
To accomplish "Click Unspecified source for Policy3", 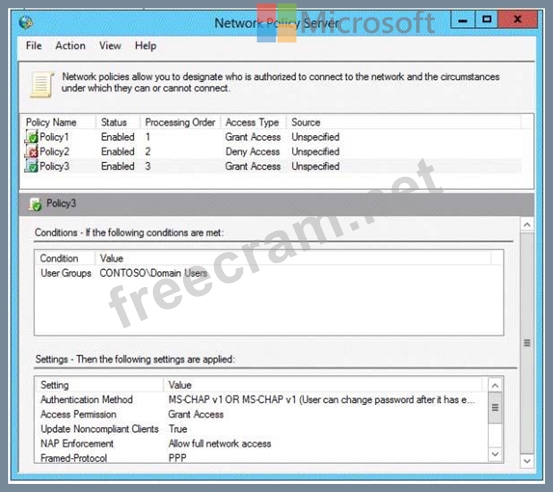I will pos(315,166).
